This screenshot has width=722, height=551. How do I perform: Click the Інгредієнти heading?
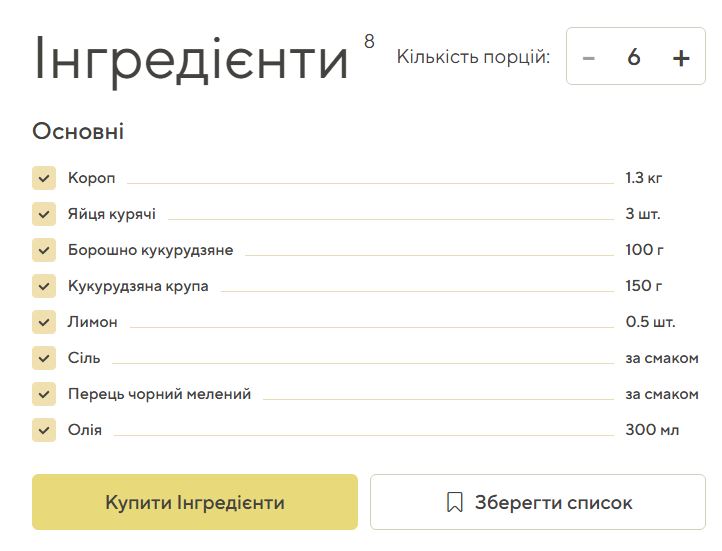191,58
